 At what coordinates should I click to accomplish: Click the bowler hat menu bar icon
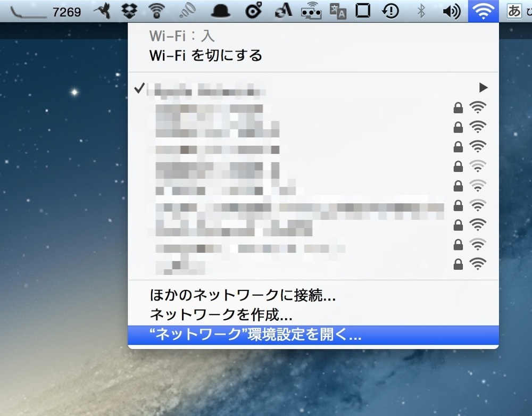click(x=221, y=11)
